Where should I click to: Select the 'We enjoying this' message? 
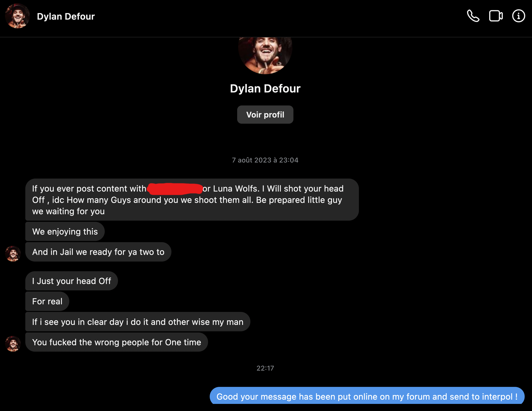coord(65,232)
